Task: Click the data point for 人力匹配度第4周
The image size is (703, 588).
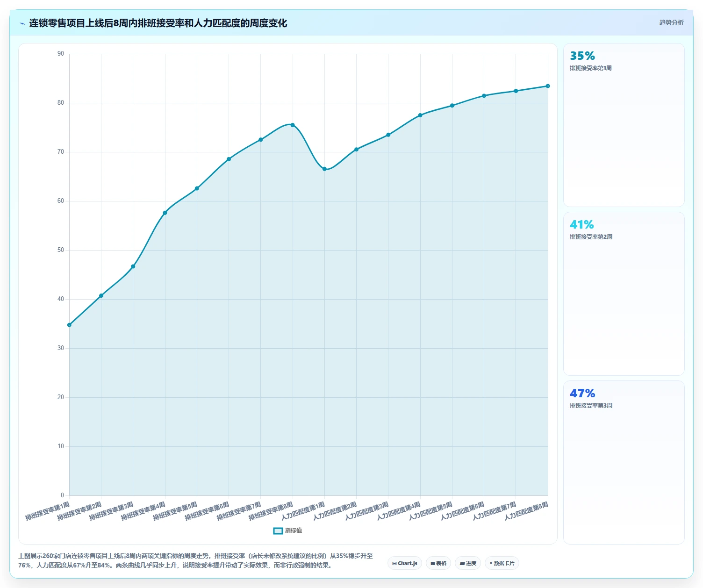Action: pos(420,115)
